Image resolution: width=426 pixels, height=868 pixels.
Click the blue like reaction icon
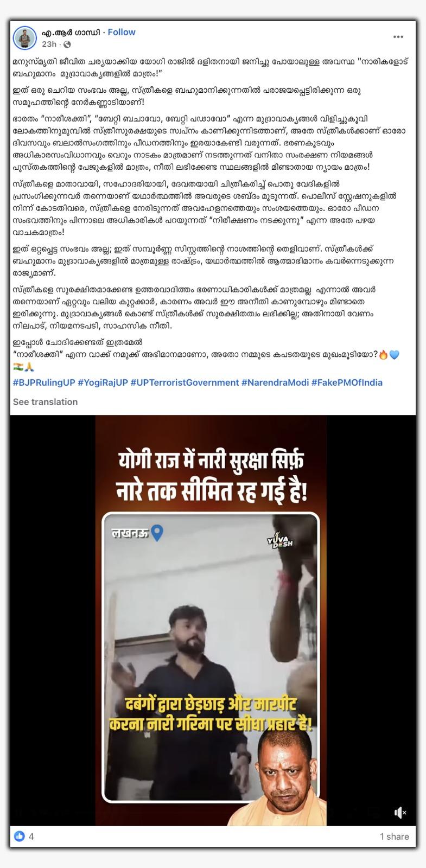coord(20,836)
